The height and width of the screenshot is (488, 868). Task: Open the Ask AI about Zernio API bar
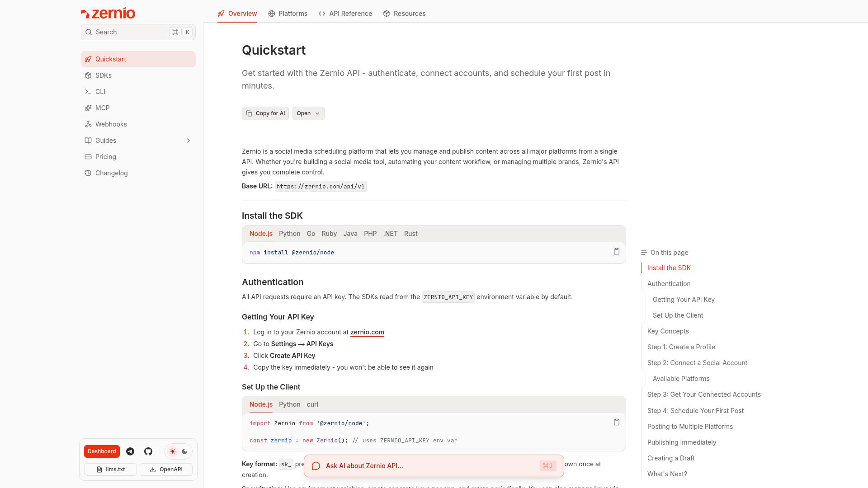(434, 466)
